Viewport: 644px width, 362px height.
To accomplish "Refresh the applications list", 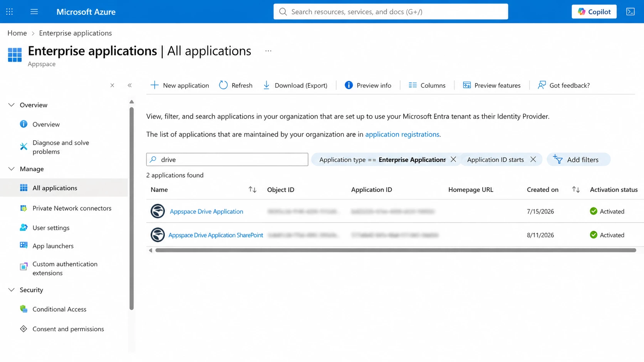I will click(x=236, y=85).
